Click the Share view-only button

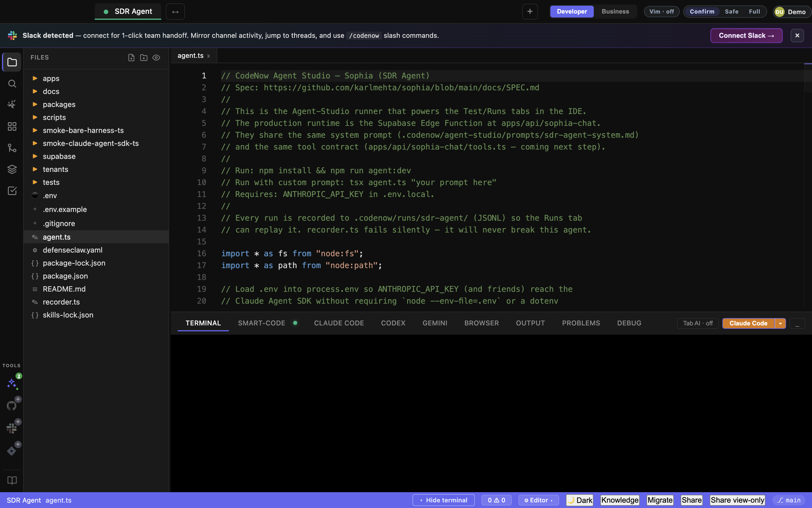tap(737, 500)
